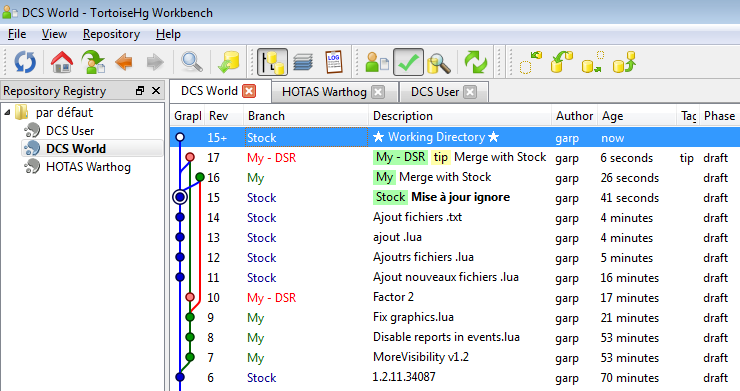Close the Repository Registry panel
The width and height of the screenshot is (740, 391).
point(156,91)
